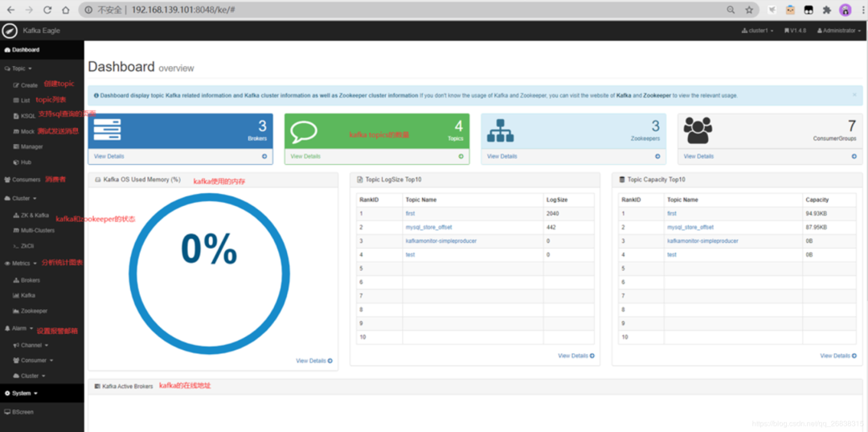
Task: Click the arrow icon on Brokers View Details
Action: pos(264,157)
